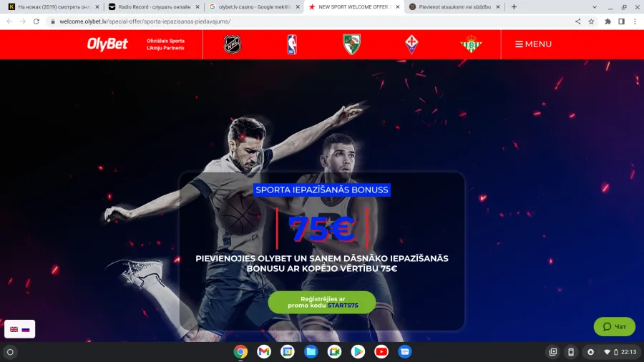Open Phone Hub in the shelf
Screen dimensions: 644x362
pos(571,352)
